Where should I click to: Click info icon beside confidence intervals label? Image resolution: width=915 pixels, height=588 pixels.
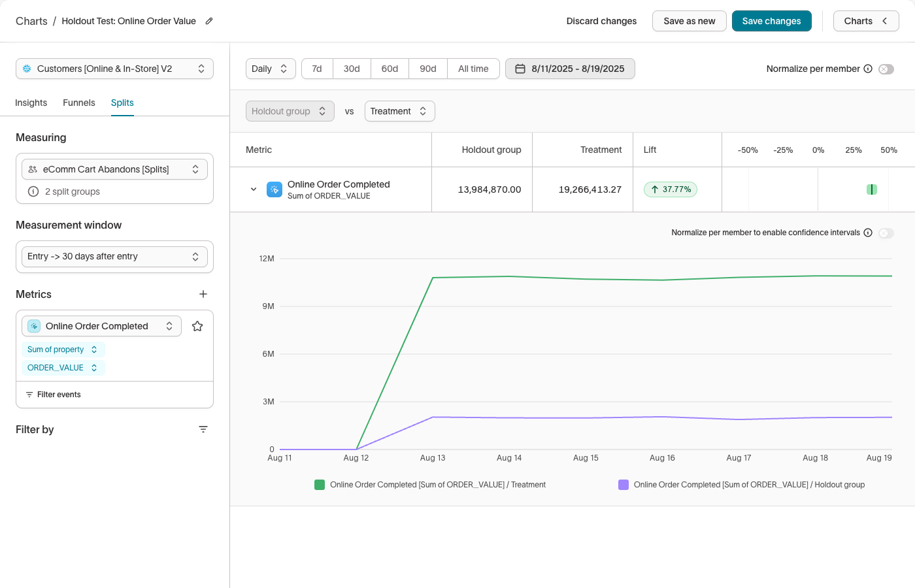click(868, 233)
